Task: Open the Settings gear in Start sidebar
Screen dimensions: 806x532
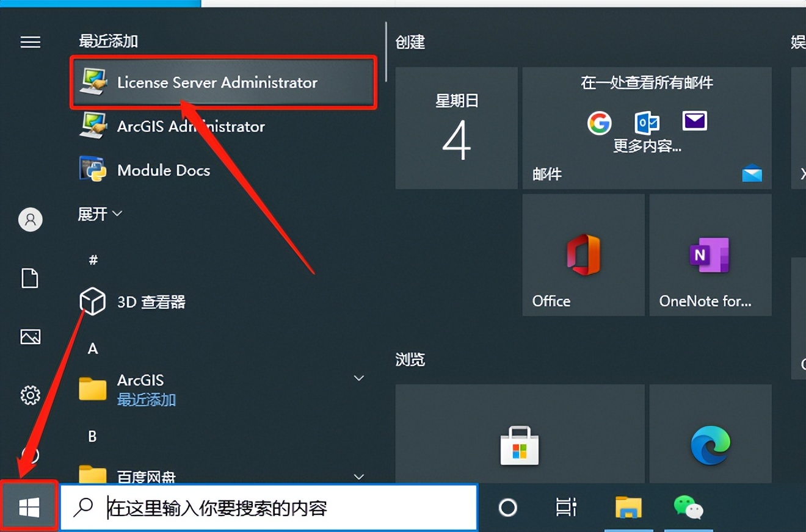Action: 30,395
